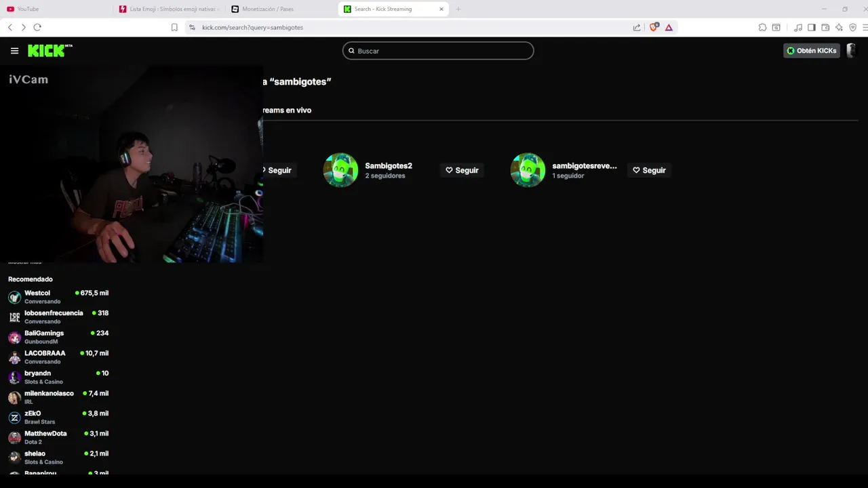Open the Streams en vivo tab
The width and height of the screenshot is (868, 488).
tap(287, 110)
